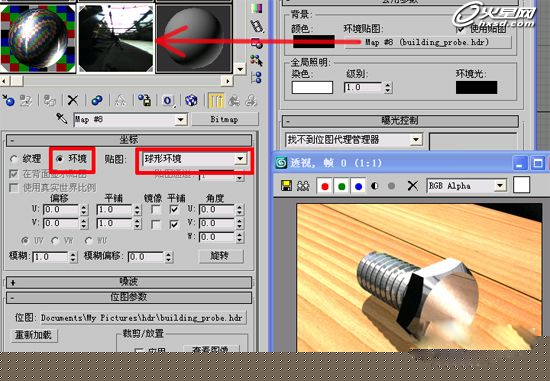Expand the 噪波 rollout header
This screenshot has height=381, width=550.
click(x=129, y=282)
